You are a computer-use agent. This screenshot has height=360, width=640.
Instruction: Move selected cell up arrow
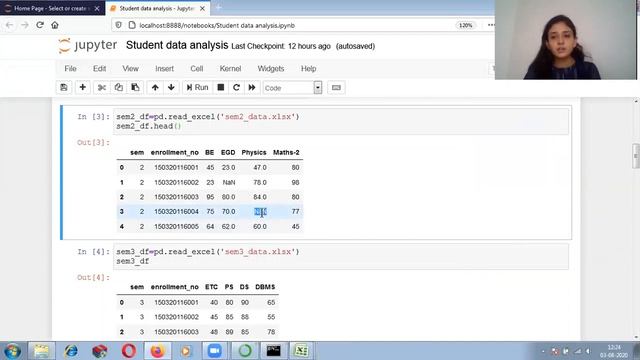[x=155, y=87]
